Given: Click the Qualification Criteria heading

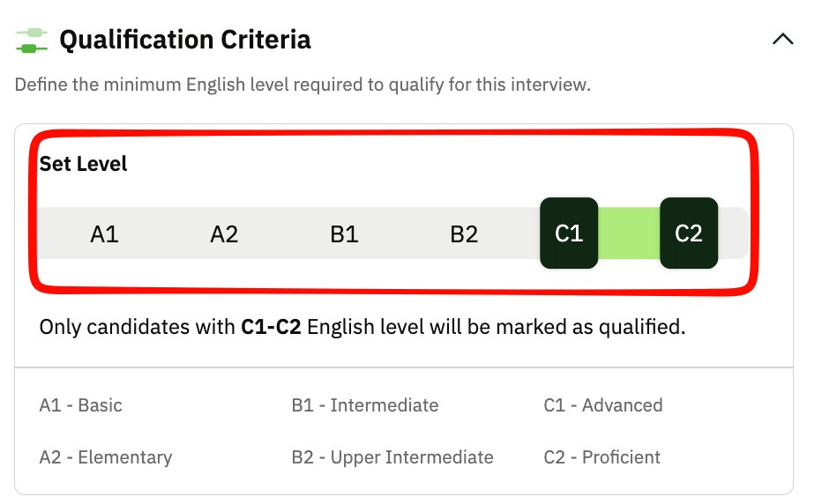Looking at the screenshot, I should point(184,40).
